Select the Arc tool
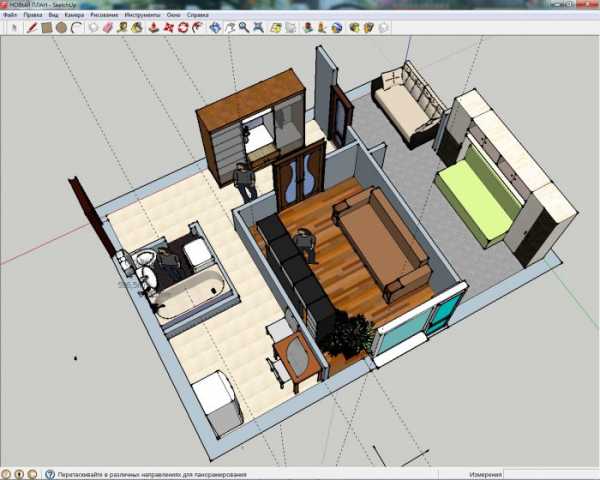 pos(76,28)
